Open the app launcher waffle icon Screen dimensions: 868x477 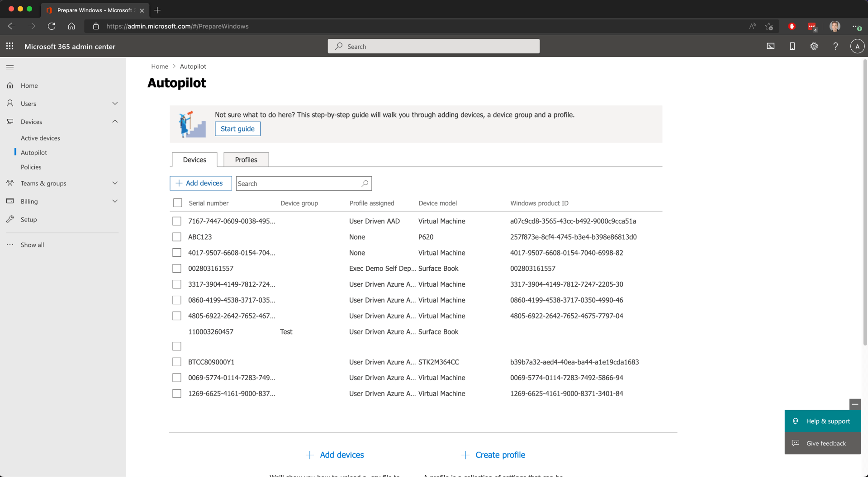pos(10,46)
